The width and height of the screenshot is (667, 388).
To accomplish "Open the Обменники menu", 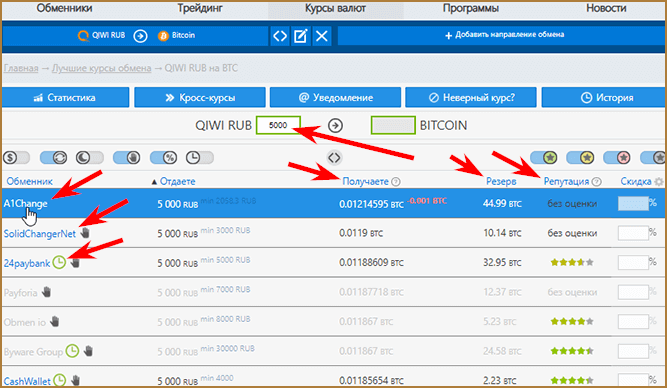I will click(64, 8).
